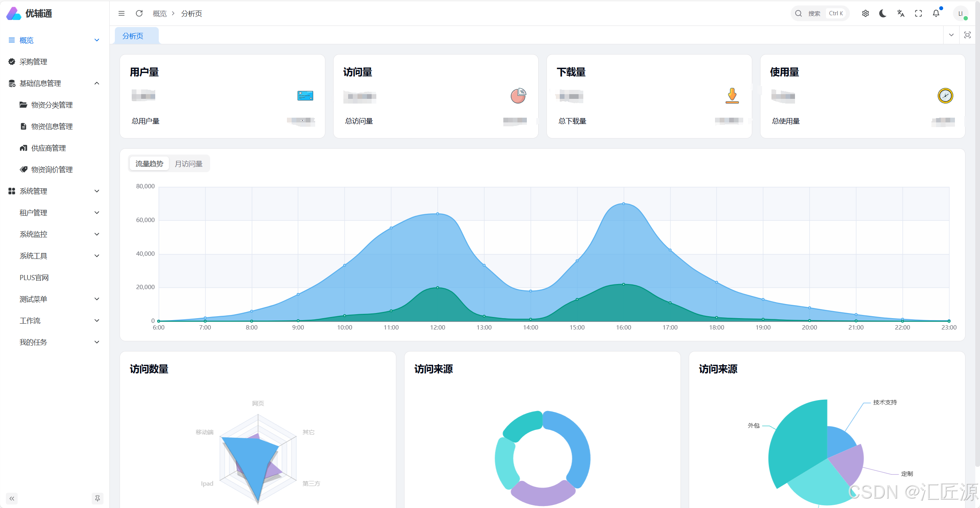Open the language translation switcher icon
The height and width of the screenshot is (508, 980).
901,13
